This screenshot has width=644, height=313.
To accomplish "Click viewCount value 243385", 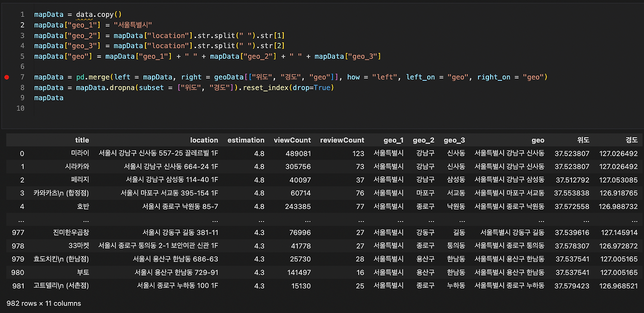I will click(x=298, y=205).
